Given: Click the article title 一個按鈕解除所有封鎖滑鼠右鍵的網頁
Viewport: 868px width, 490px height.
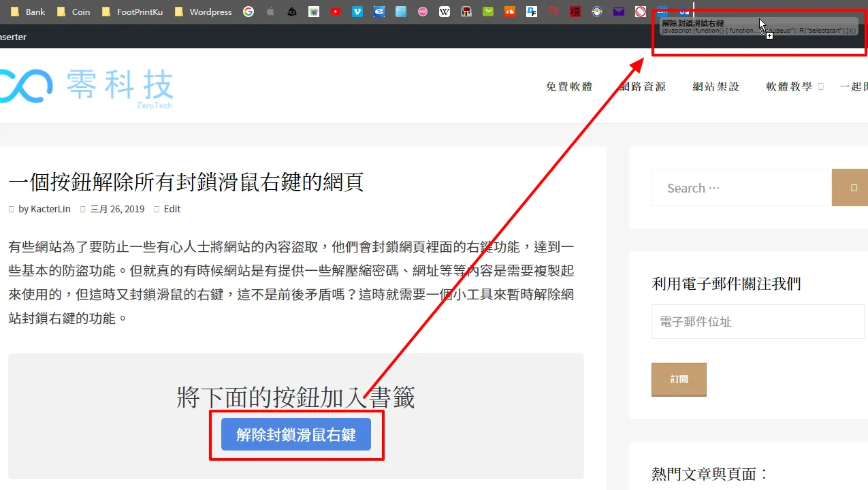Looking at the screenshot, I should (x=186, y=182).
